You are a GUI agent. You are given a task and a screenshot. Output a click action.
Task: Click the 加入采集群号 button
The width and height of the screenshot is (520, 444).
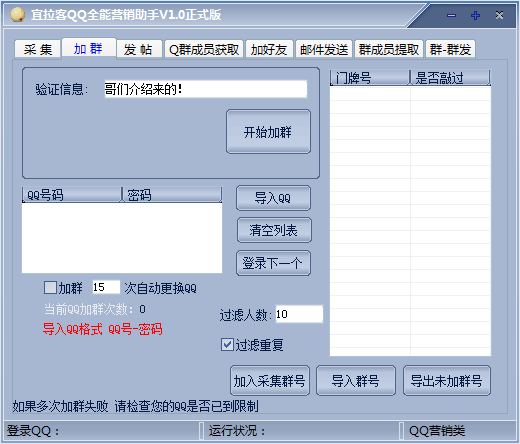270,380
